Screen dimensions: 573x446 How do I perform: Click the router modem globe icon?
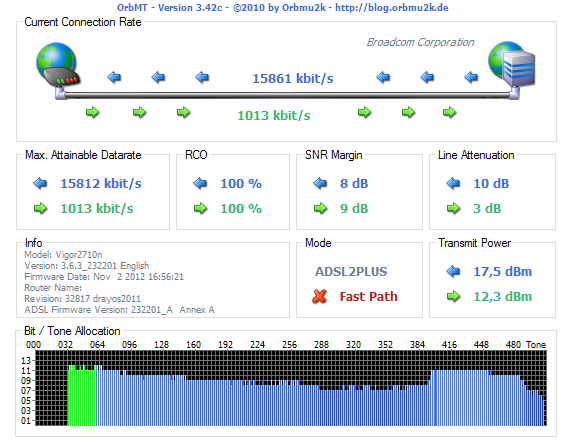[x=58, y=65]
